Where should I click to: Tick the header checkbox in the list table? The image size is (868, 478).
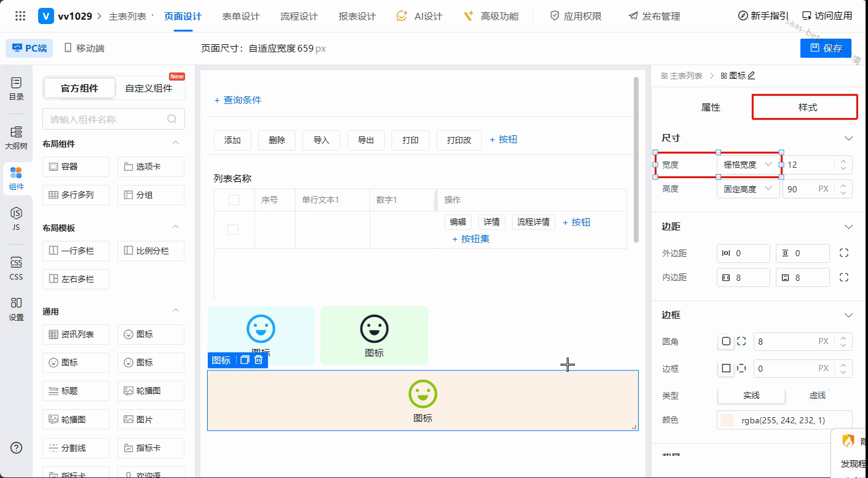(234, 200)
